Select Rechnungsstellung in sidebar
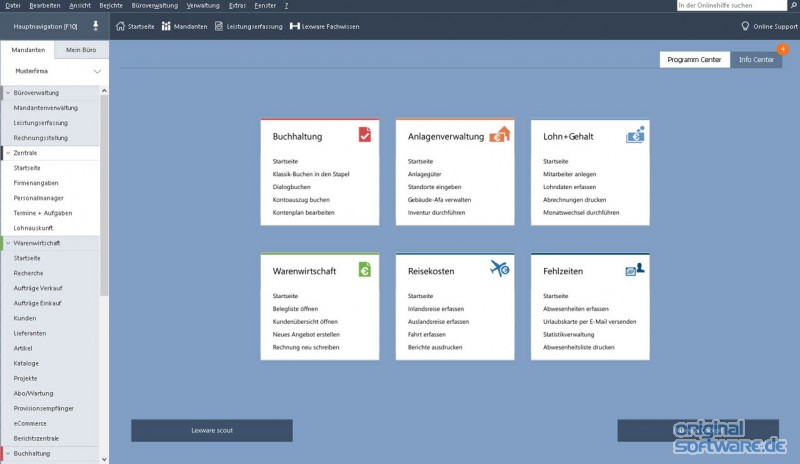Image resolution: width=800 pixels, height=464 pixels. [x=41, y=138]
